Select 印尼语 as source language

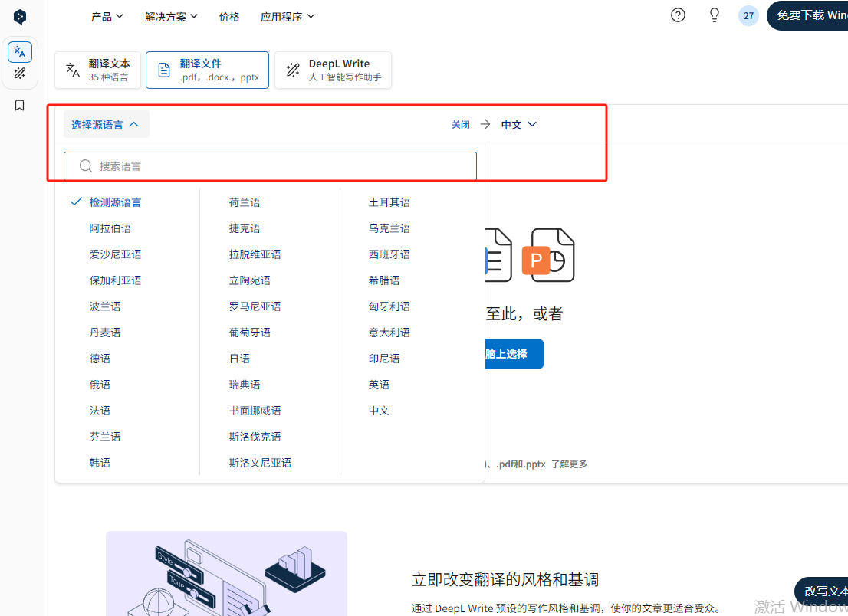tap(384, 359)
